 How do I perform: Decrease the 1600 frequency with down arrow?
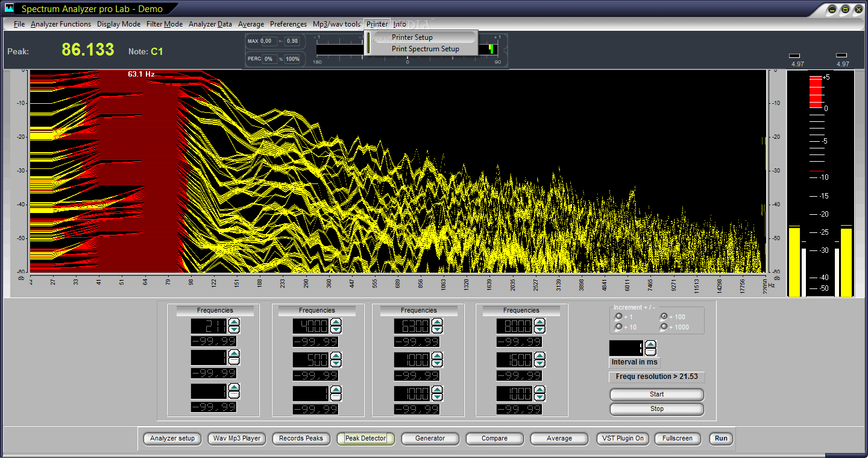point(540,364)
